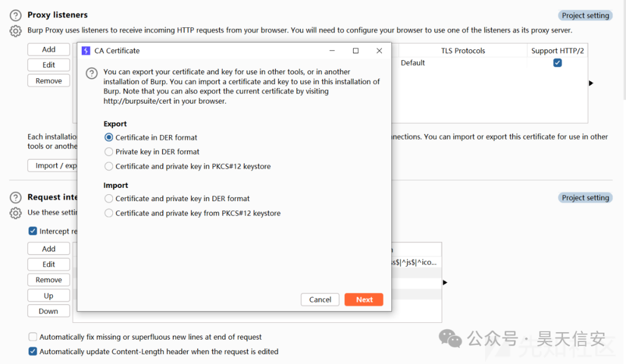Click the Proxy listeners heading
This screenshot has width=626, height=364.
[57, 15]
